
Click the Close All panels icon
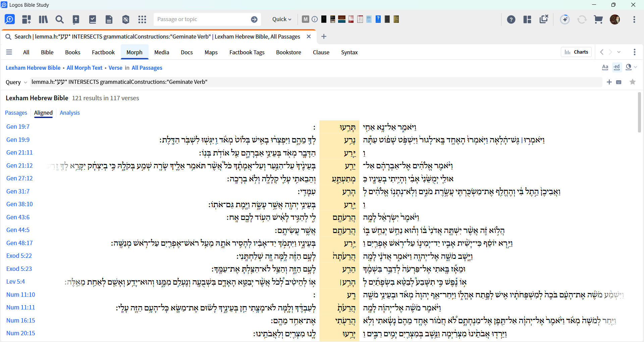coord(544,19)
